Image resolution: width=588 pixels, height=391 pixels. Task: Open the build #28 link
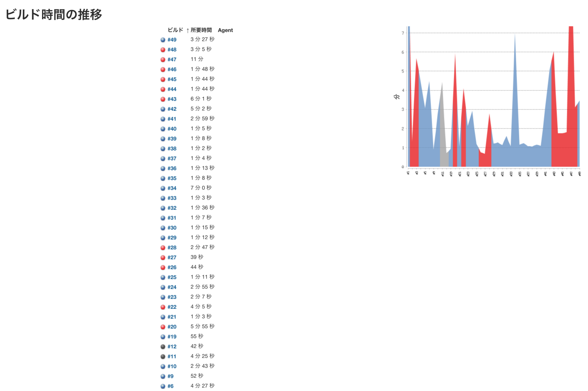(172, 248)
